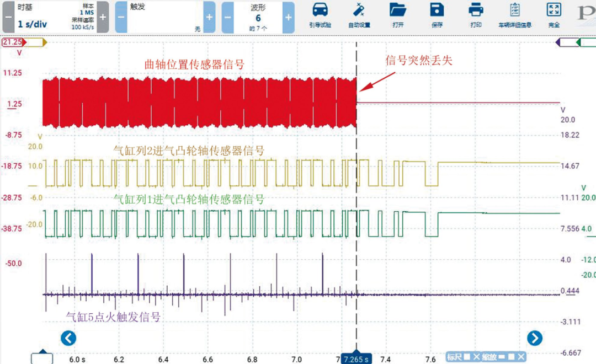Click the 气缸列2进气凸轮轴传感器信号 label
The height and width of the screenshot is (364, 596).
pyautogui.click(x=189, y=151)
